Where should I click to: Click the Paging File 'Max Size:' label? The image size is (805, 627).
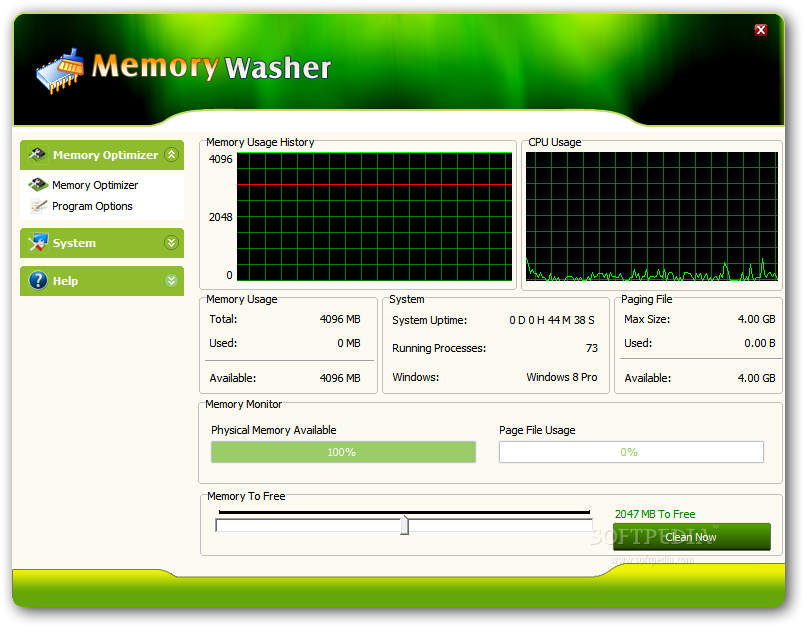point(647,319)
